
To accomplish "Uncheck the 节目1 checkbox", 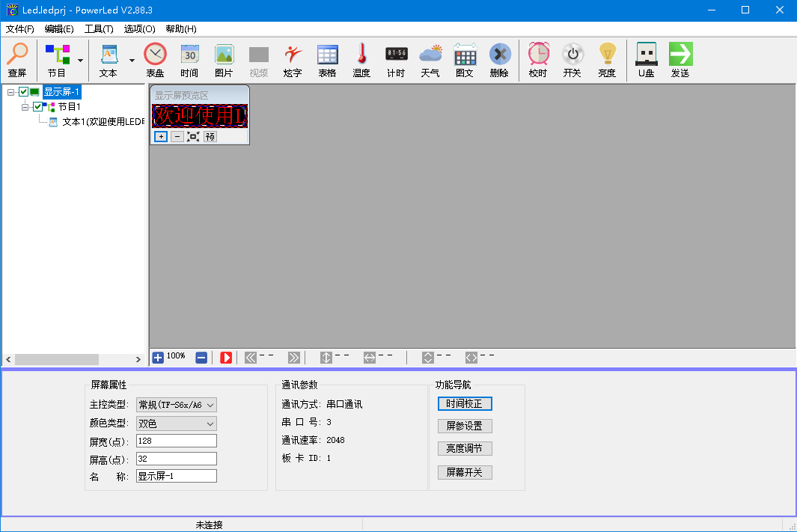I will click(37, 106).
